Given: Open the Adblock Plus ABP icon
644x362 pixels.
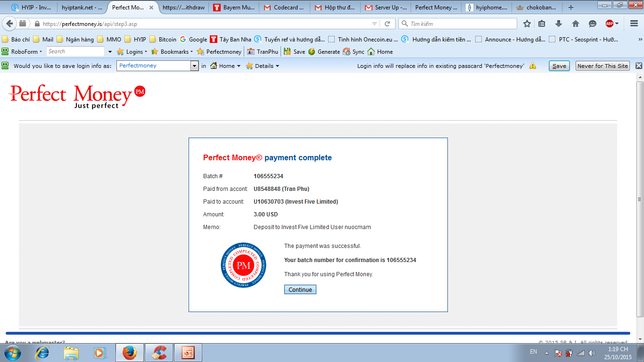Looking at the screenshot, I should [x=610, y=24].
